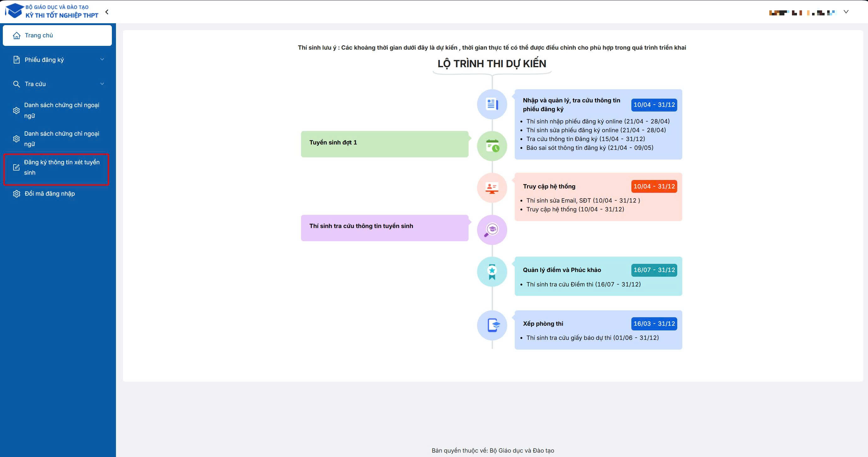The height and width of the screenshot is (457, 868).
Task: Go to Trang chủ in the sidebar
Action: pos(57,35)
